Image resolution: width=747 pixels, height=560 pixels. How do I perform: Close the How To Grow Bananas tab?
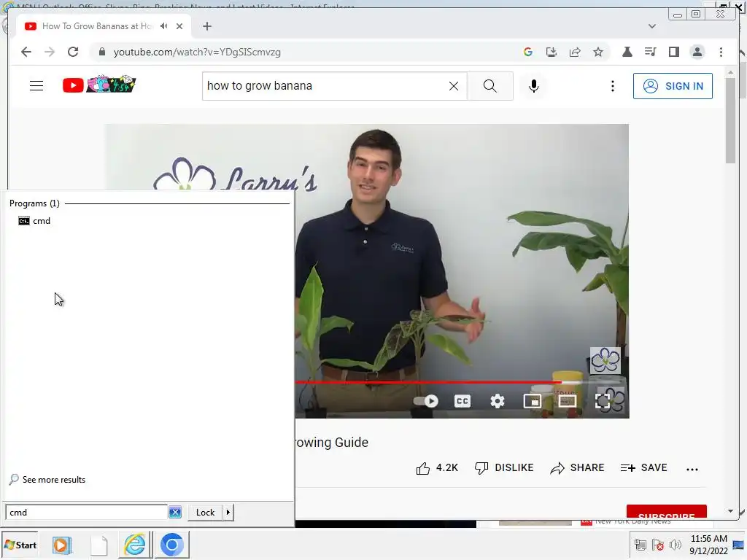(179, 26)
